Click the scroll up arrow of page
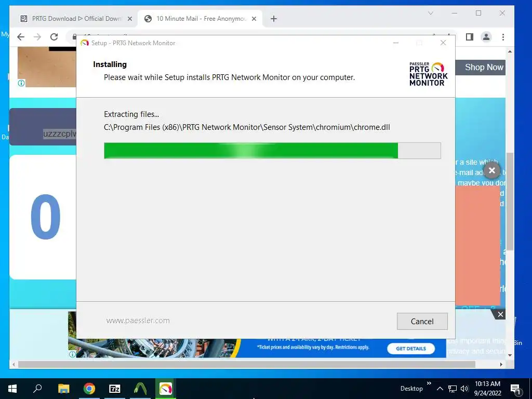 pyautogui.click(x=510, y=51)
